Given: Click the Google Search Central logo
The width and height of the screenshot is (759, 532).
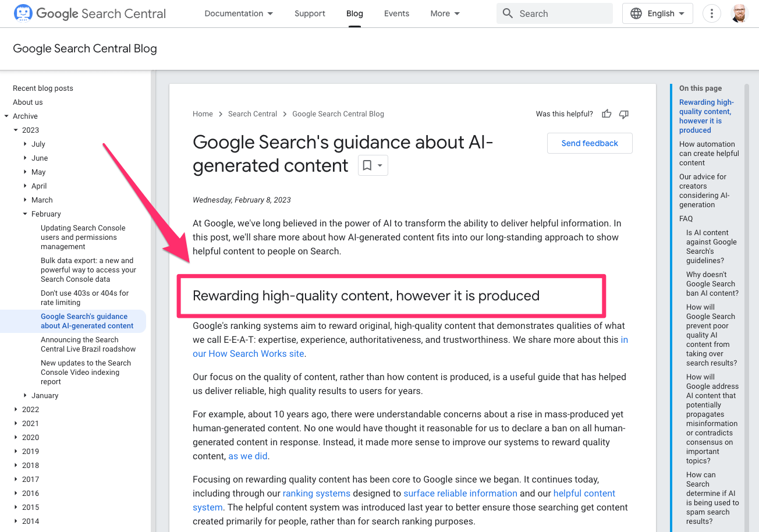Looking at the screenshot, I should [90, 13].
